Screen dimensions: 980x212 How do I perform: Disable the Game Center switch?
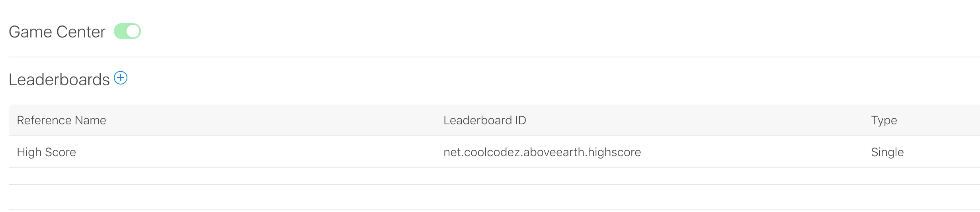[127, 31]
